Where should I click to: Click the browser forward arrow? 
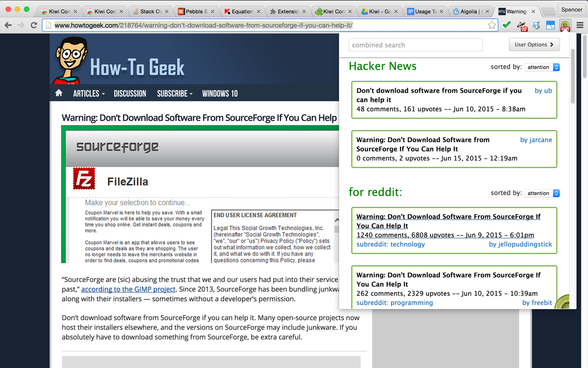[21, 25]
